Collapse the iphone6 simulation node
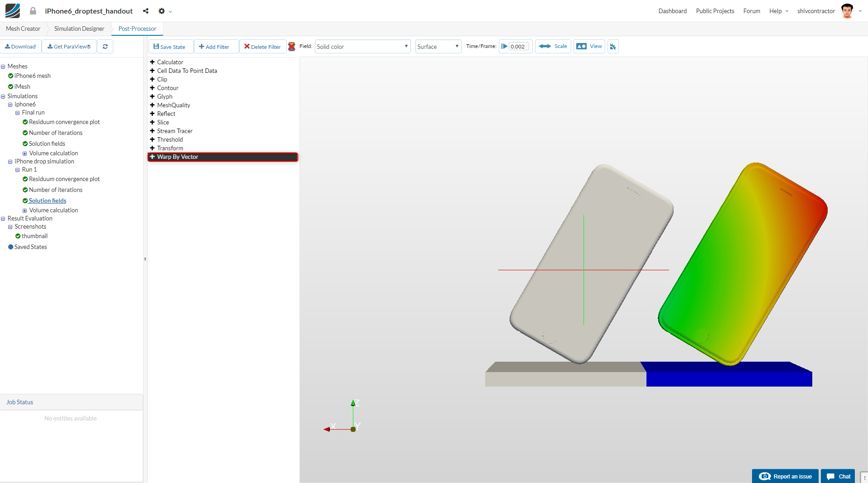Image resolution: width=868 pixels, height=483 pixels. pos(10,105)
